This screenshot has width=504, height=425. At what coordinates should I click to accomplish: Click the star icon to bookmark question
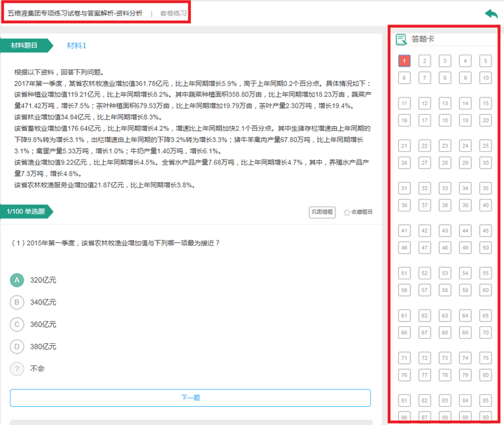pos(346,212)
